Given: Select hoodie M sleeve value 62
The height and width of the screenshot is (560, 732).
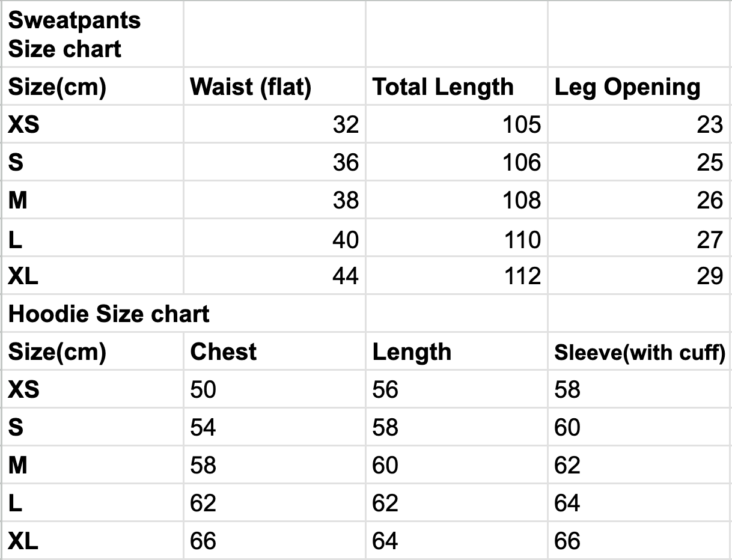Looking at the screenshot, I should point(567,465).
